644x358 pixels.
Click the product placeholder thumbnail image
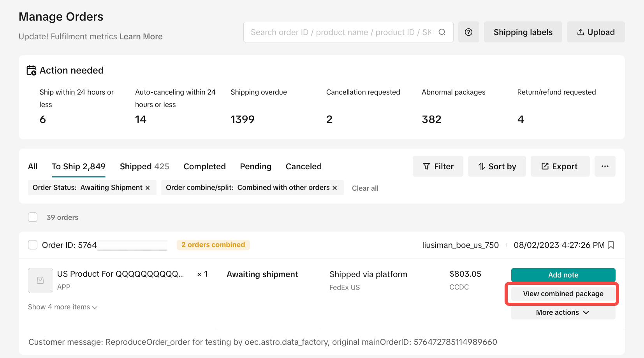pyautogui.click(x=40, y=280)
